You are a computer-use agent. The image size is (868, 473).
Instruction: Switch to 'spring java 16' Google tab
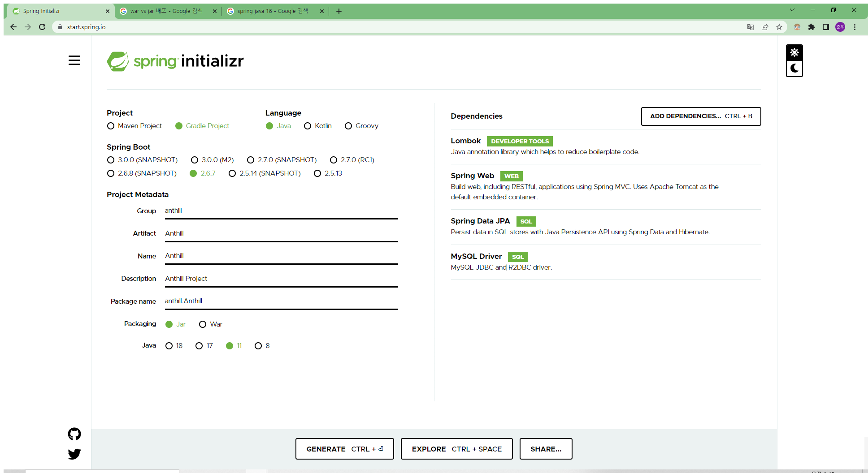click(273, 11)
